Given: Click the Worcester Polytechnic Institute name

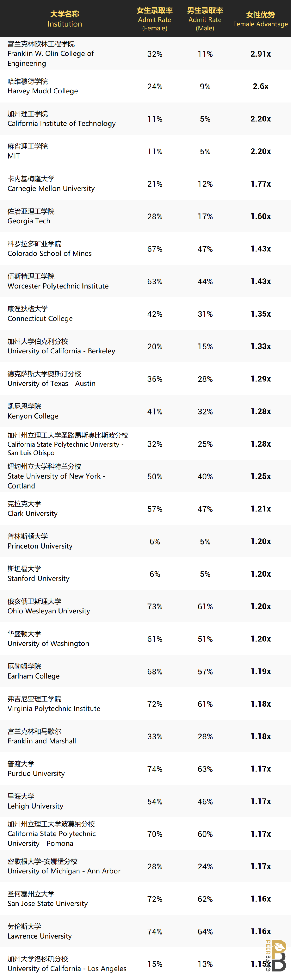Looking at the screenshot, I should tap(58, 286).
